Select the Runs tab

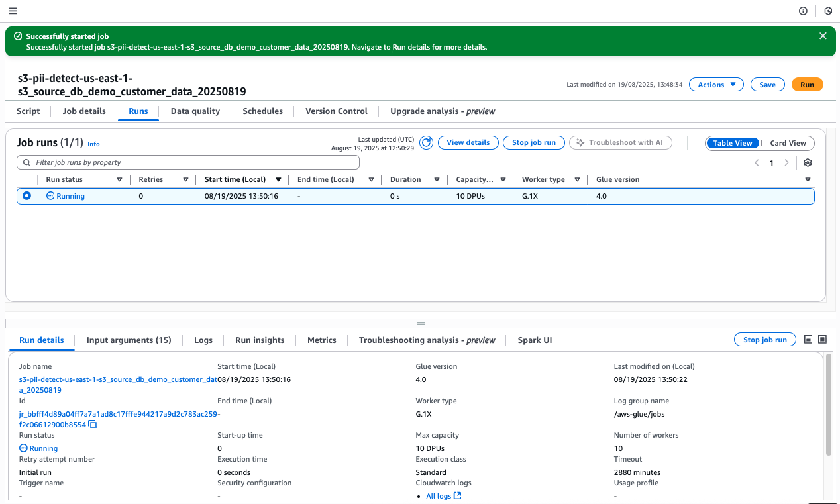[x=138, y=111]
